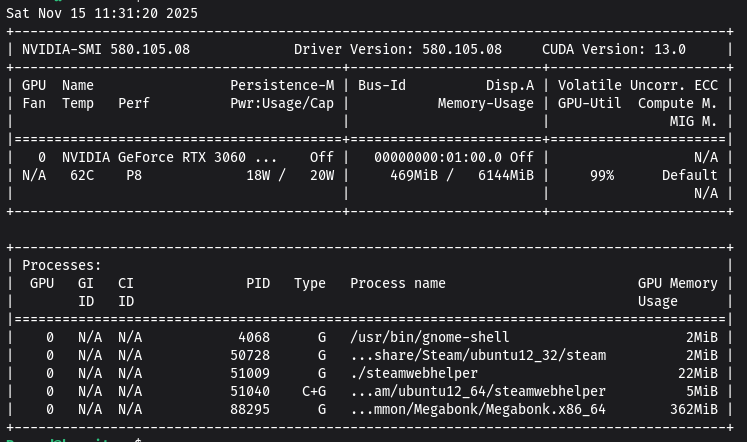Screen dimensions: 747x442
Task: Click the 99% GPU utilization value
Action: point(602,175)
